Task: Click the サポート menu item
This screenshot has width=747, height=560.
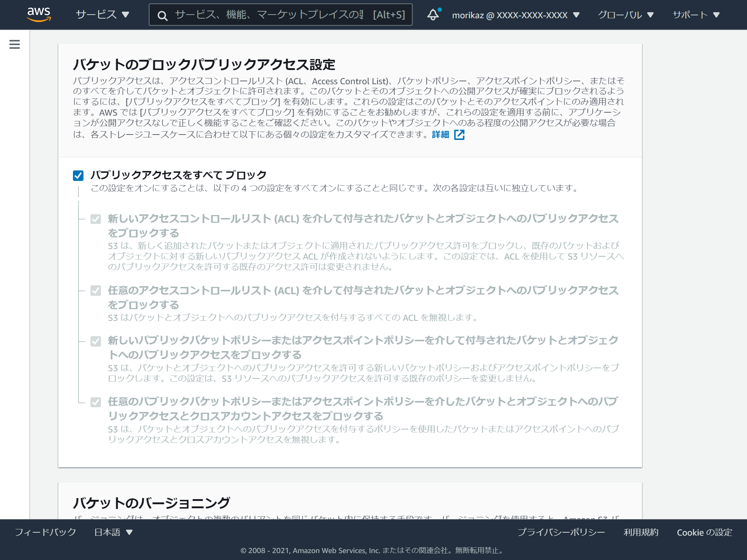Action: pos(691,15)
